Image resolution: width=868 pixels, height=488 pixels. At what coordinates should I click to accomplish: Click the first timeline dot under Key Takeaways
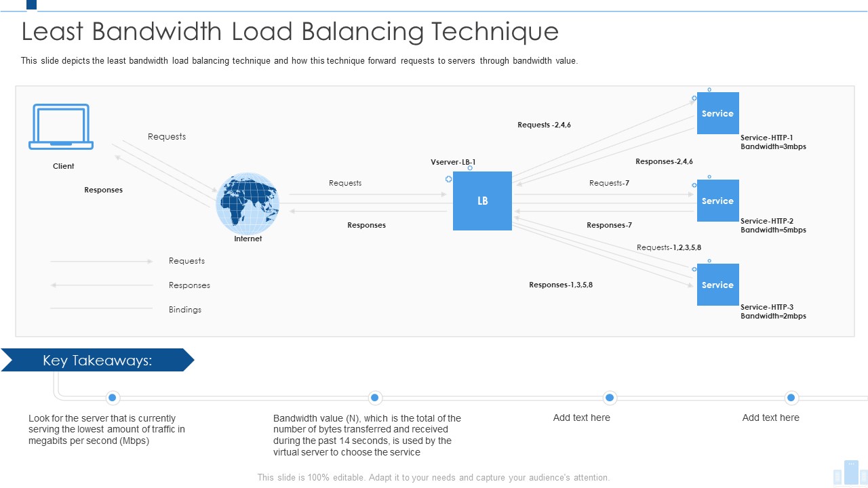pyautogui.click(x=113, y=397)
